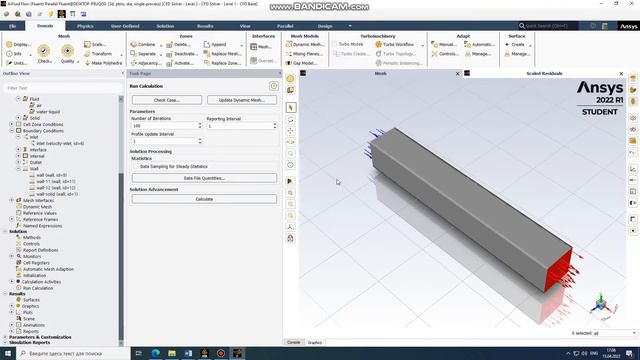This screenshot has height=360, width=640.
Task: Click Make Polyhedra tool
Action: (x=103, y=63)
